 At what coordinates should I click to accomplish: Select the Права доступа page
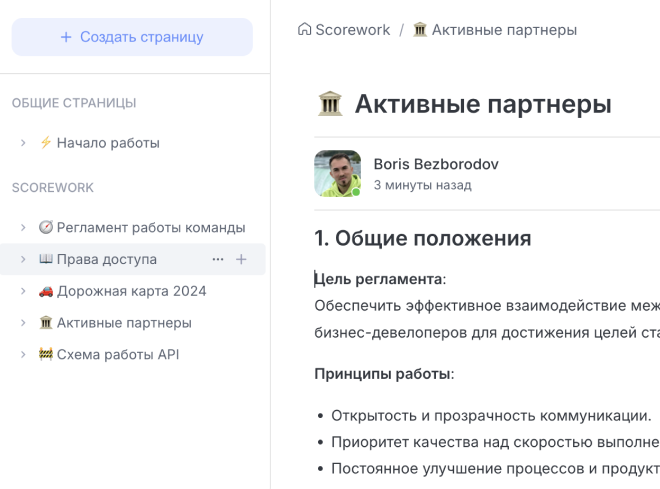106,260
